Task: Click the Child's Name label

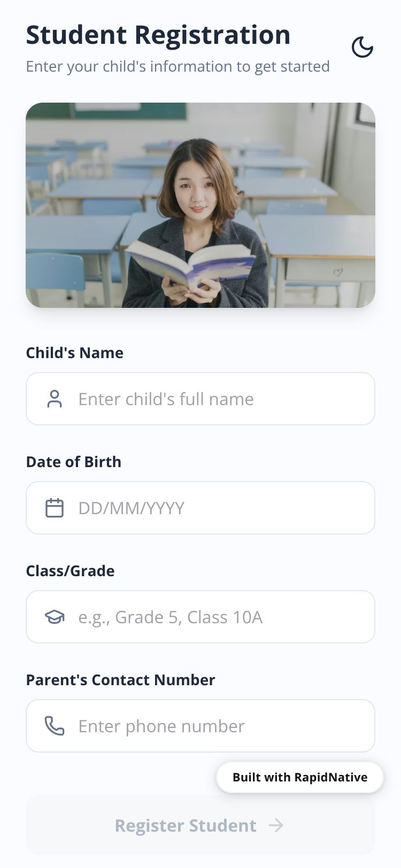Action: (x=75, y=353)
